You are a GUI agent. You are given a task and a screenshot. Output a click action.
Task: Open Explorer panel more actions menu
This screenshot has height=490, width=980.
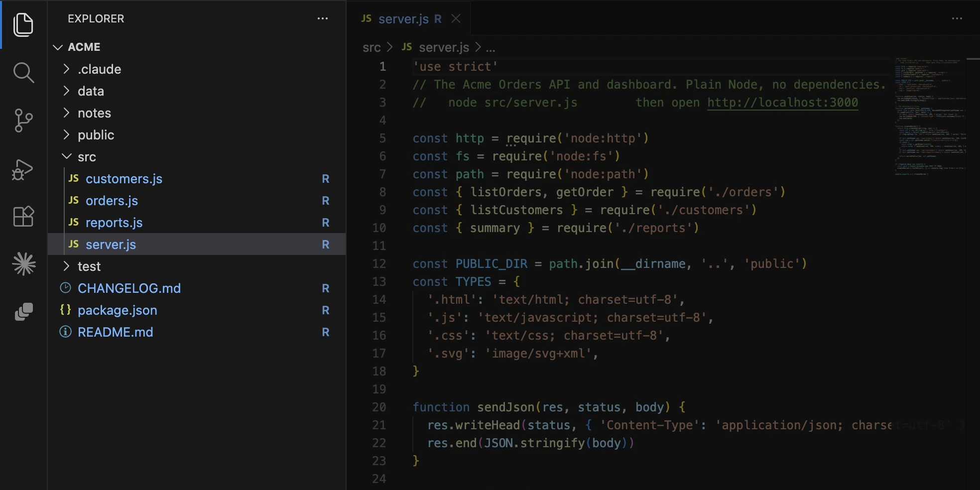pos(323,19)
